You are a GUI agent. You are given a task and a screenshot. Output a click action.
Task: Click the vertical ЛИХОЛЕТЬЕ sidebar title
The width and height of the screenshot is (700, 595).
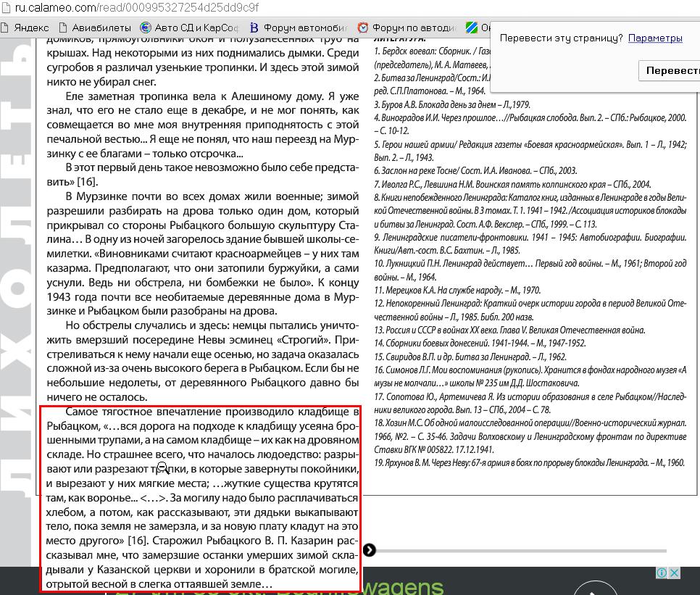tap(17, 290)
